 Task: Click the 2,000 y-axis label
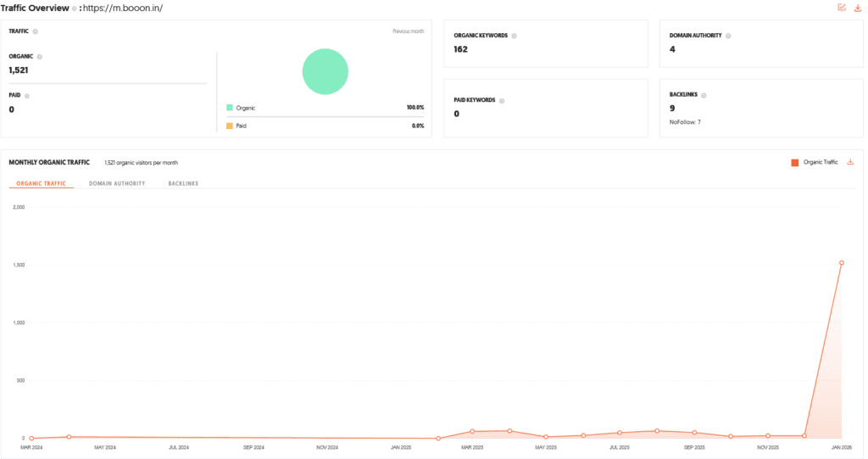point(19,207)
